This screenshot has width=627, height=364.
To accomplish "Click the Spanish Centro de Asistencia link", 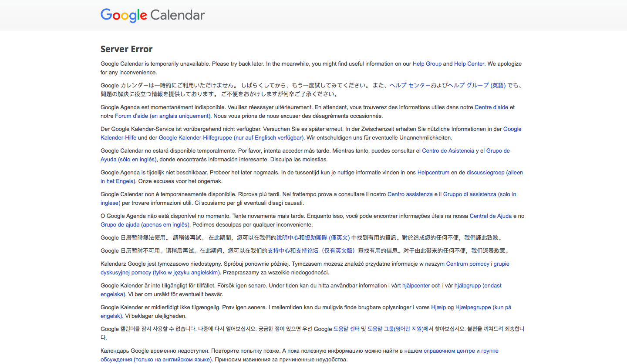I will click(448, 150).
